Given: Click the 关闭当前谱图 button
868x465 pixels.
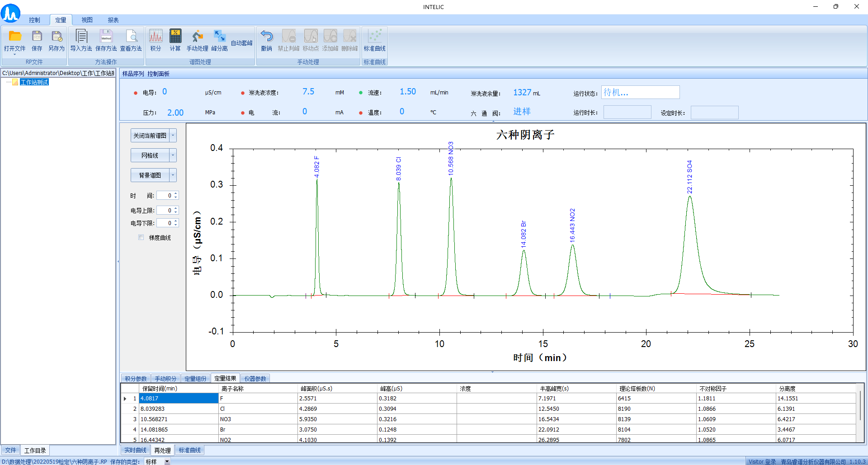Looking at the screenshot, I should [150, 136].
